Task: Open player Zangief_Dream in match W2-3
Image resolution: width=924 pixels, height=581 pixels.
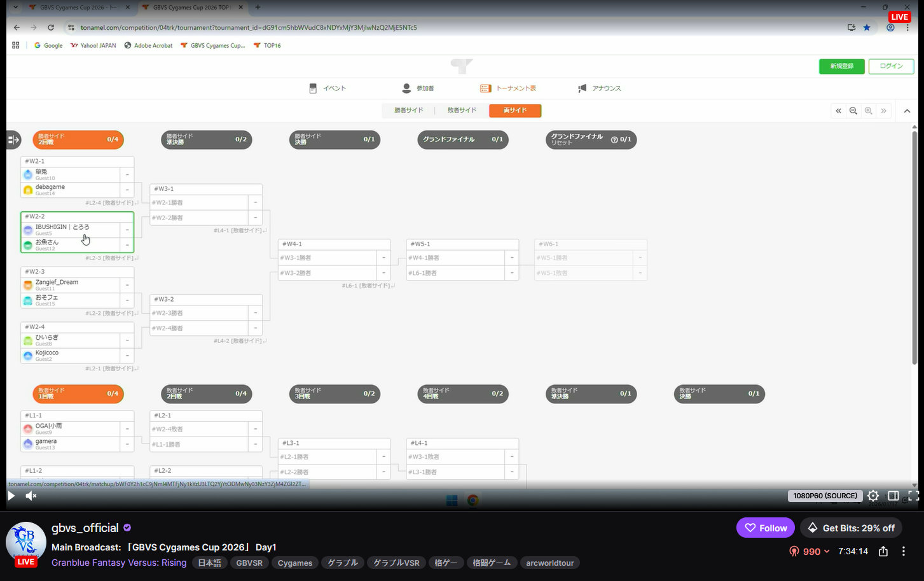Action: (x=71, y=284)
